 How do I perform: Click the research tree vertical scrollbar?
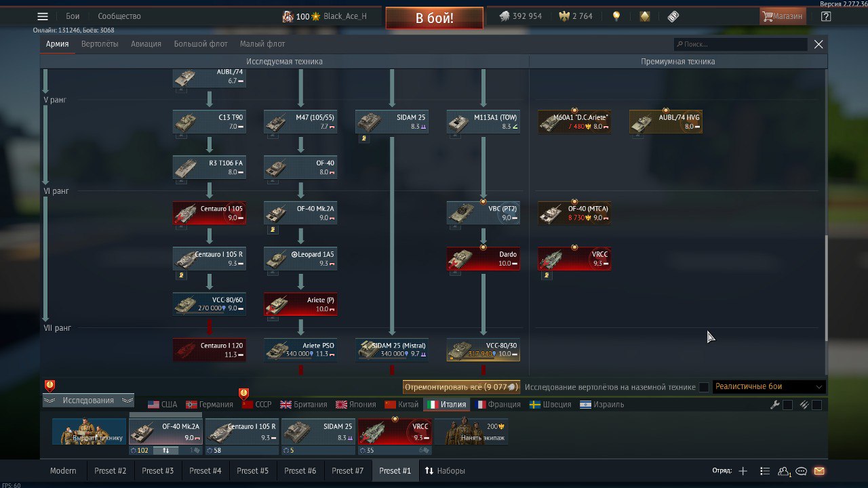coord(827,288)
